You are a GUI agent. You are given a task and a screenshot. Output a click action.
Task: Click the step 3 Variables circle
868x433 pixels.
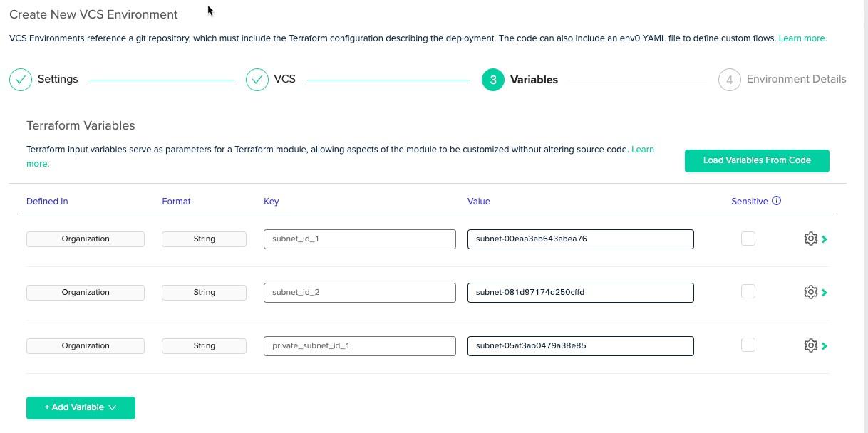click(493, 80)
